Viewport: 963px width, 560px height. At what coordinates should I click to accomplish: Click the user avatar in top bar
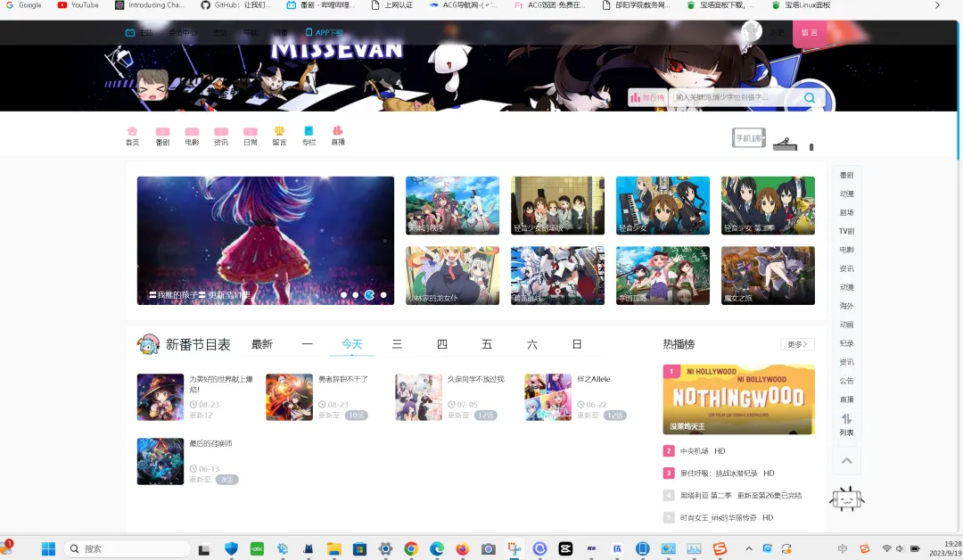click(x=751, y=31)
